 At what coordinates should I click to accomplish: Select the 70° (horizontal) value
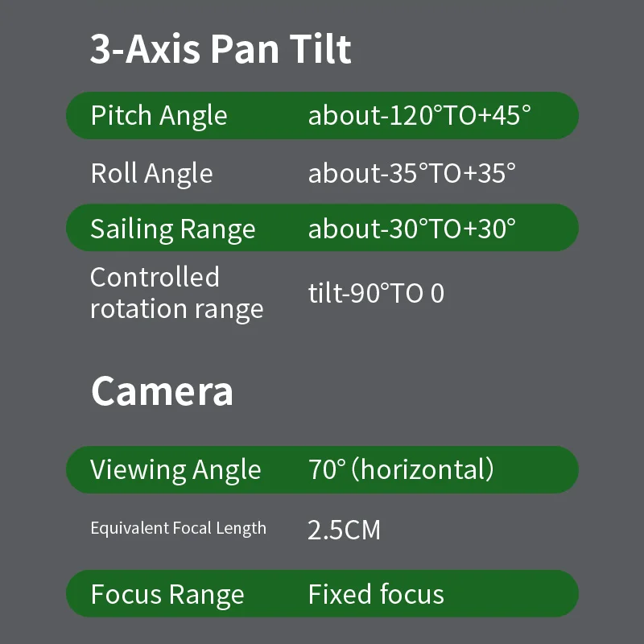click(x=401, y=469)
